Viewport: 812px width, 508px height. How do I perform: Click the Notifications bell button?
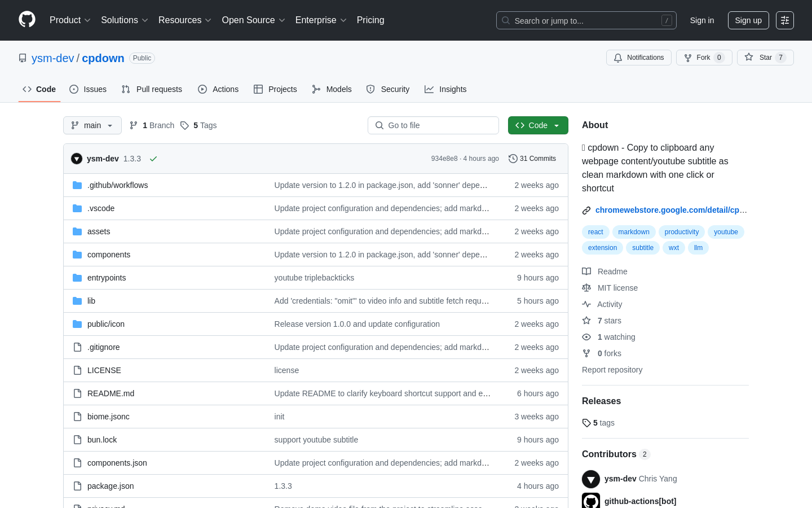tap(639, 58)
